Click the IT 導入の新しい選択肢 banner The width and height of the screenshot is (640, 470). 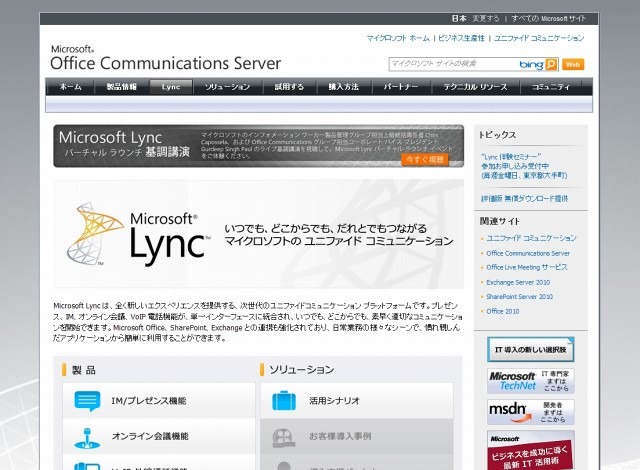[x=531, y=349]
